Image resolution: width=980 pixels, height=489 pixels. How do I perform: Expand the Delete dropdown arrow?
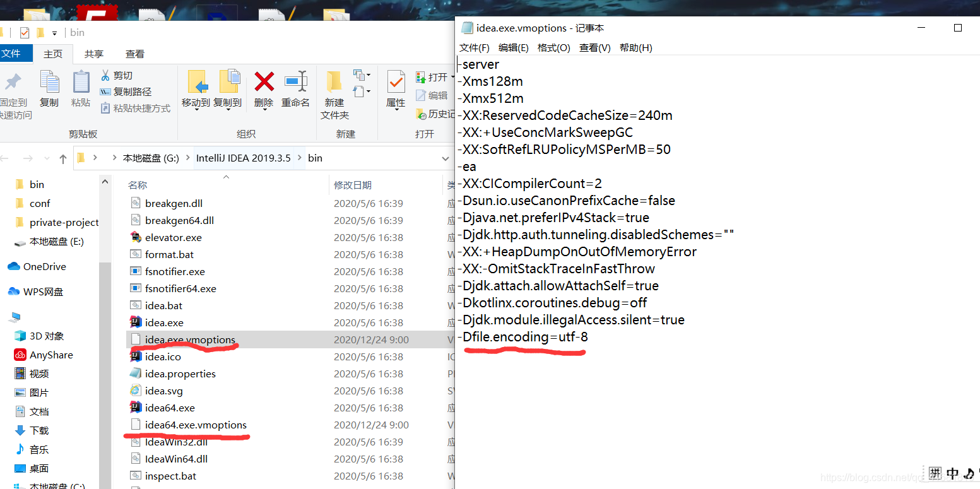(264, 109)
